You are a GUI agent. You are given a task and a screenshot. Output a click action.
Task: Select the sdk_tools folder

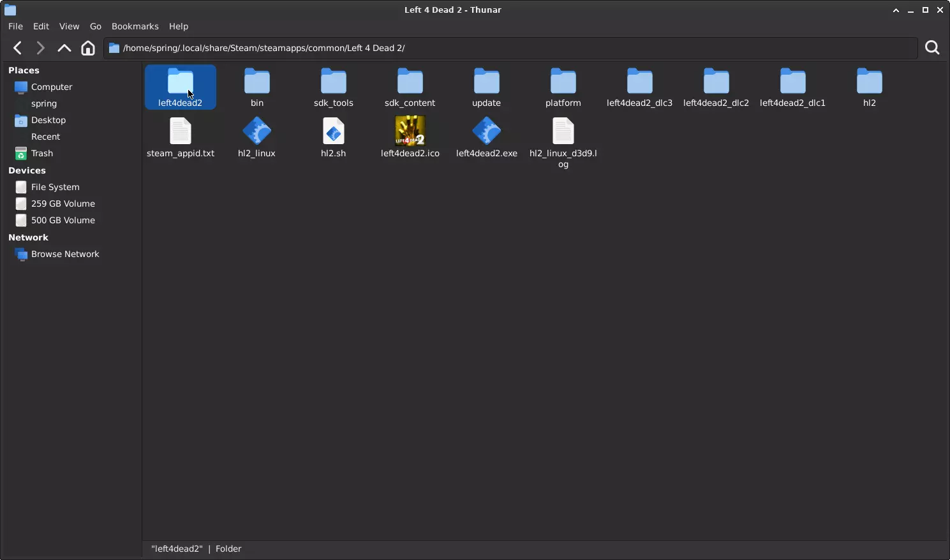(x=333, y=87)
